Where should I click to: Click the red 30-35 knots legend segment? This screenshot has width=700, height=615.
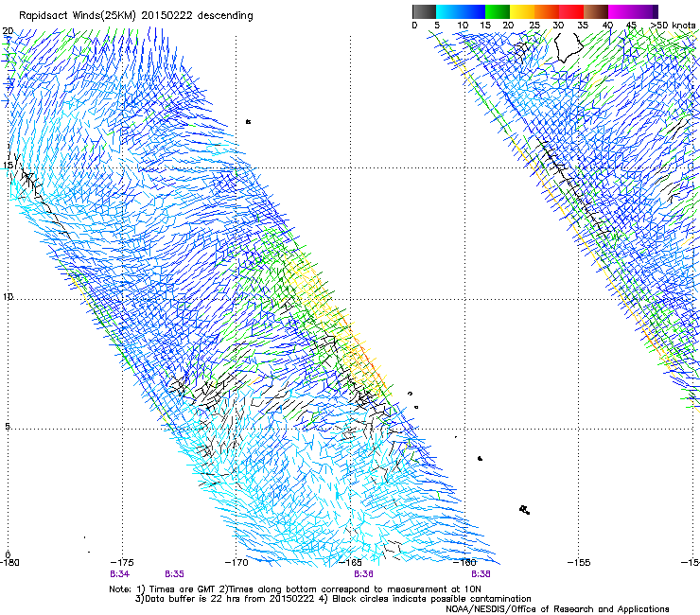pyautogui.click(x=571, y=11)
